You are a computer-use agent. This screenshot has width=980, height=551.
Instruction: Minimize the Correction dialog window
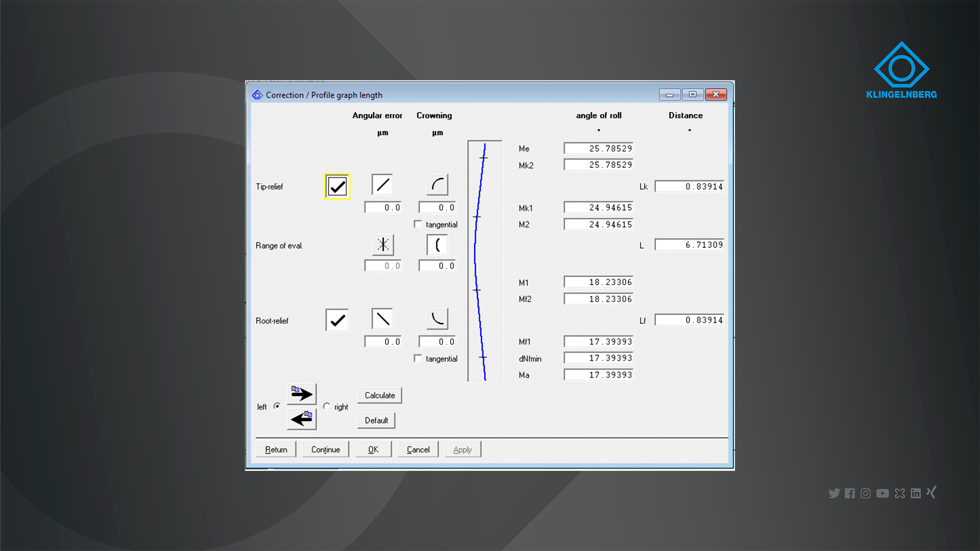tap(670, 94)
